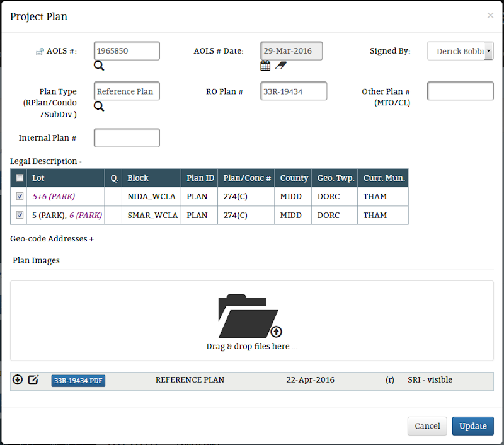Open the 33R-19434.PDF file link
Viewport: 504px width, 445px height.
tap(78, 381)
